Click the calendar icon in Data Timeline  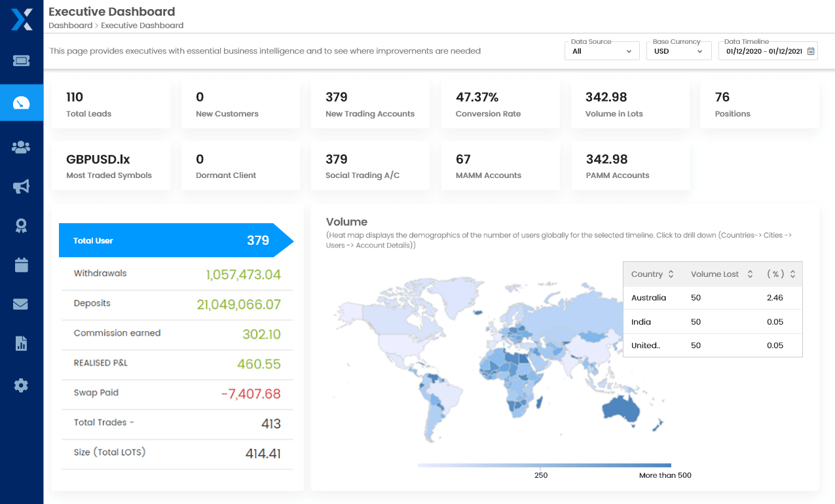pyautogui.click(x=811, y=51)
